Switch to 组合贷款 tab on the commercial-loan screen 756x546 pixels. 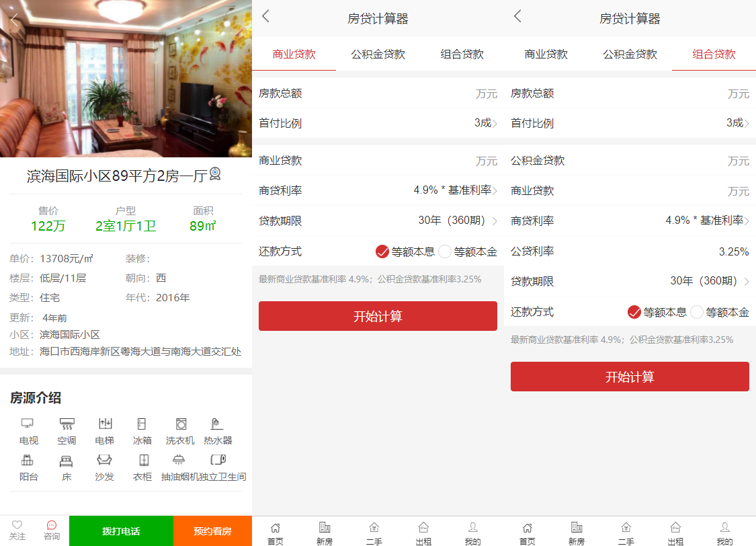[462, 54]
